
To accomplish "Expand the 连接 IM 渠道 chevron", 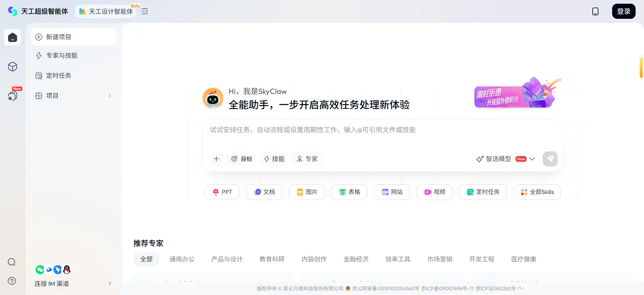I will pos(110,284).
